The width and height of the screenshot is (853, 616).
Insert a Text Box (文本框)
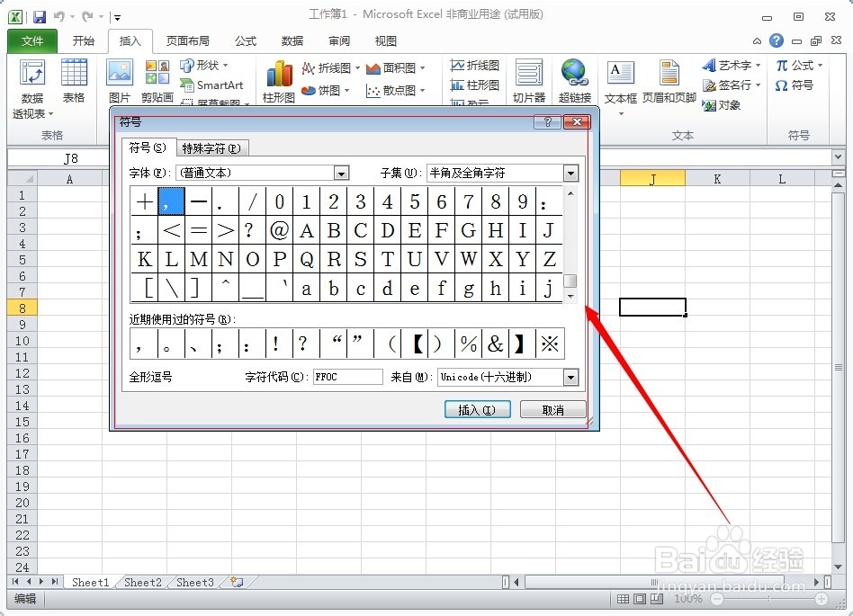621,87
